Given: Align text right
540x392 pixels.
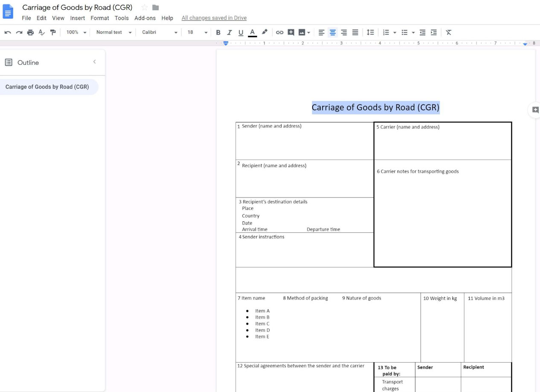Looking at the screenshot, I should (344, 32).
